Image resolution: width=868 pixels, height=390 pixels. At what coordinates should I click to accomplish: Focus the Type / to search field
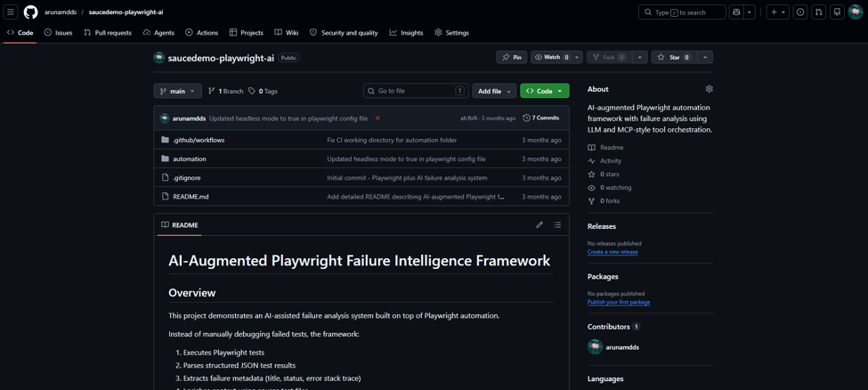tap(682, 12)
